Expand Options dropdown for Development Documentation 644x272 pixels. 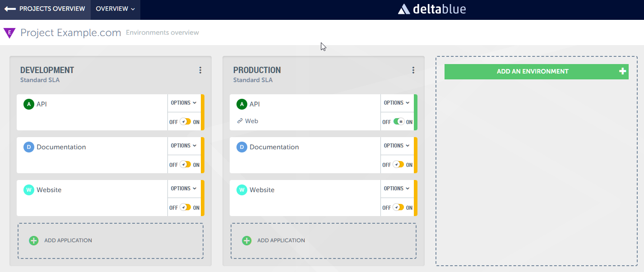point(184,146)
